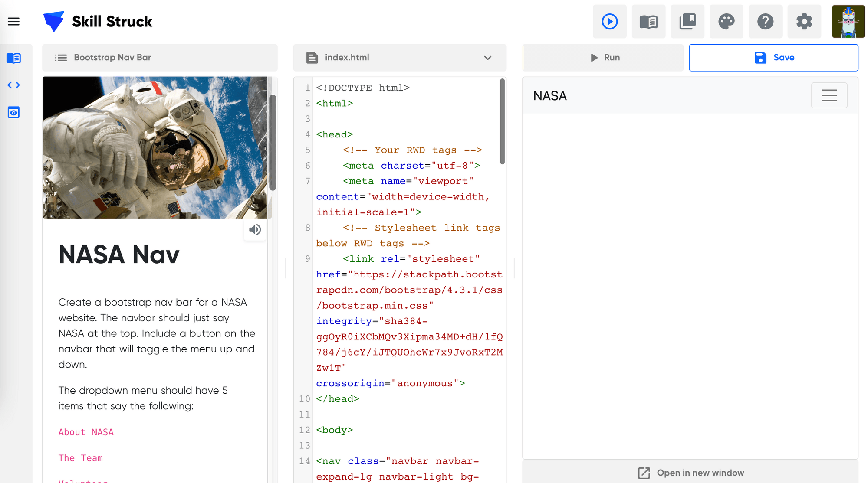Image resolution: width=868 pixels, height=483 pixels.
Task: Open the hamburger main menu
Action: 14,21
